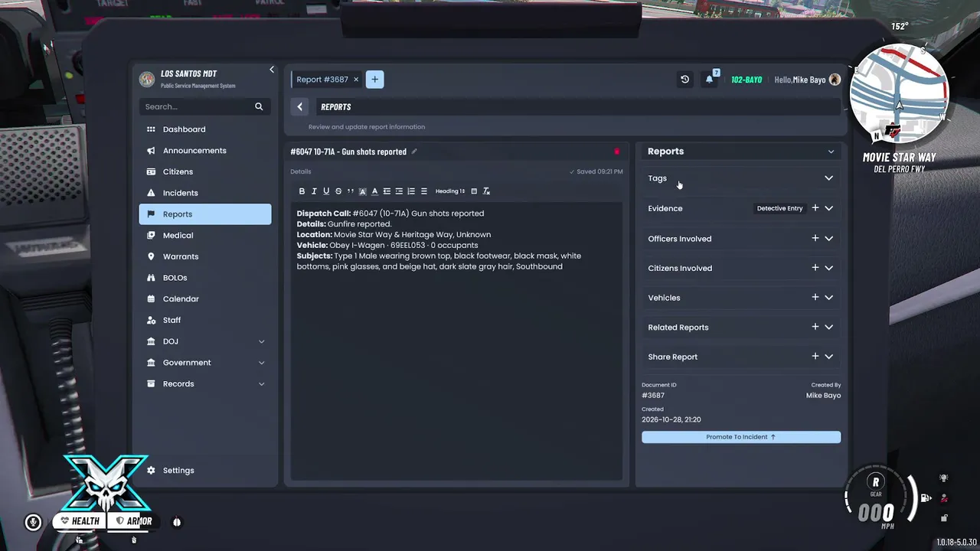Open the text highlight color picker
This screenshot has width=980, height=551.
click(x=363, y=191)
